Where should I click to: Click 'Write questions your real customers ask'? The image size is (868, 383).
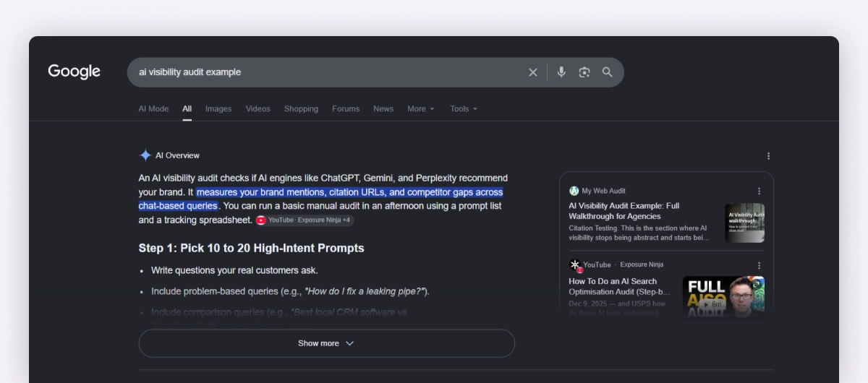pos(234,270)
